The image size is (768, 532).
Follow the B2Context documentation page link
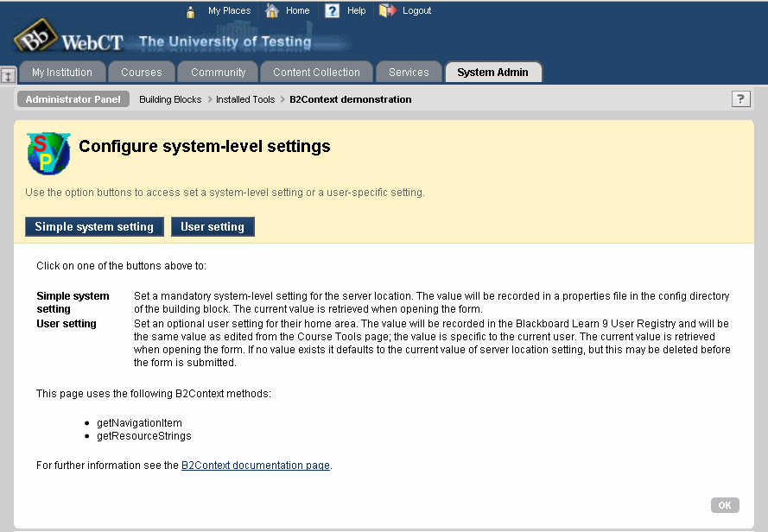256,465
